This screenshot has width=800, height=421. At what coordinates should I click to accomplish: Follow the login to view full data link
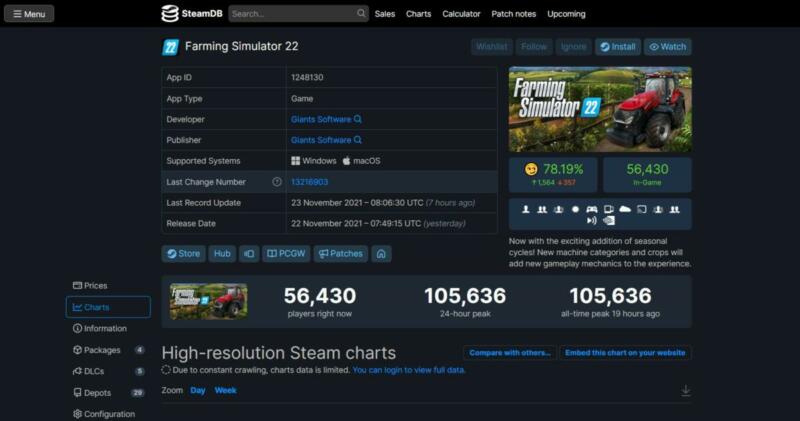click(409, 370)
